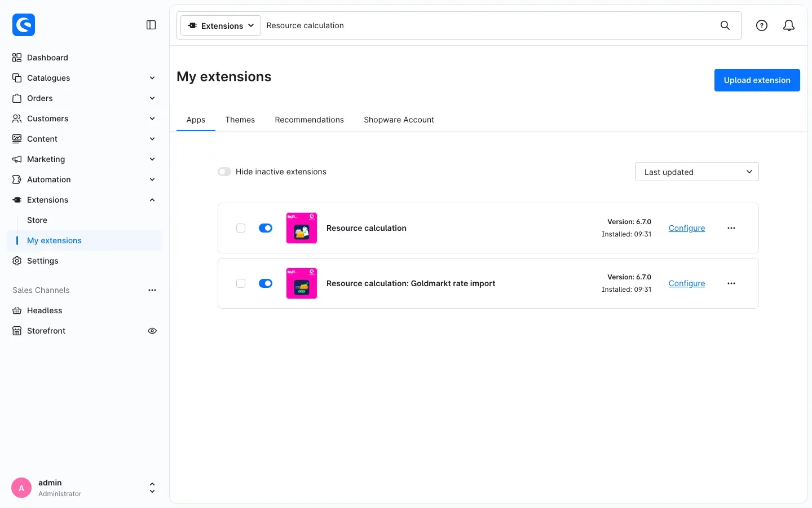Switch to the Themes tab
Image resolution: width=812 pixels, height=508 pixels.
240,120
